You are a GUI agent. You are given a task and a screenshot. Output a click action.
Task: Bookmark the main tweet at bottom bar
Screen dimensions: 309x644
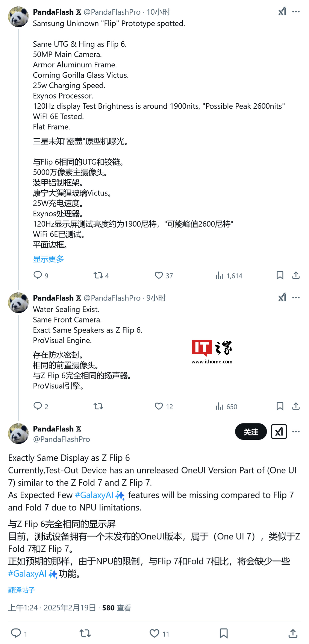point(224,633)
